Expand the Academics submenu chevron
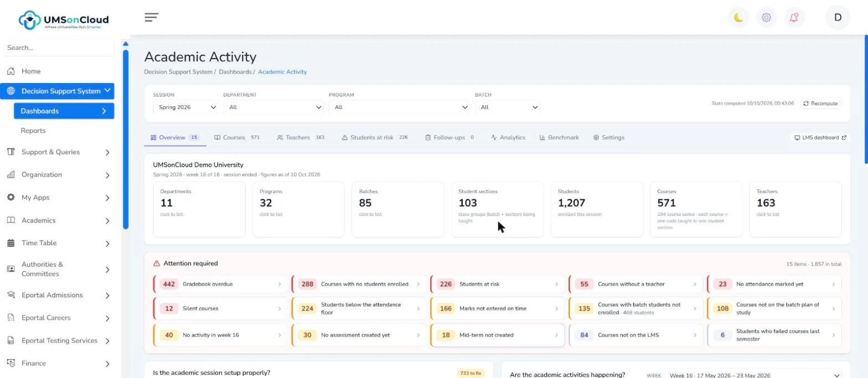The image size is (868, 378). [x=107, y=221]
